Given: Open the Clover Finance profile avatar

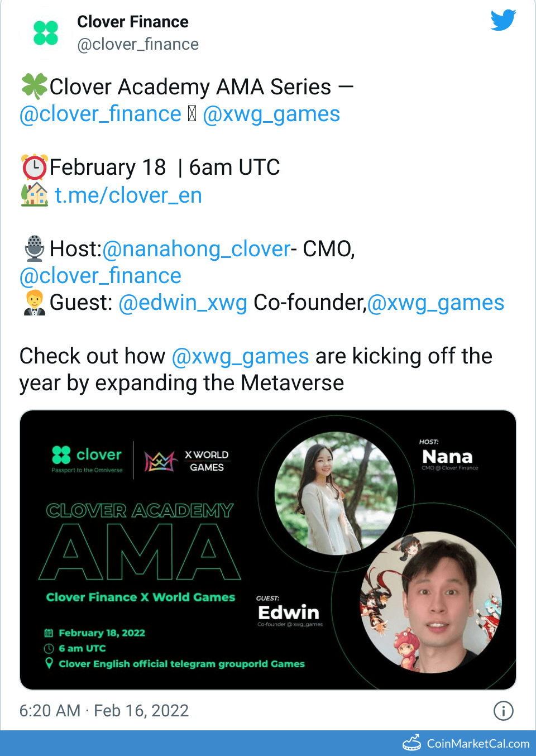Looking at the screenshot, I should [46, 33].
